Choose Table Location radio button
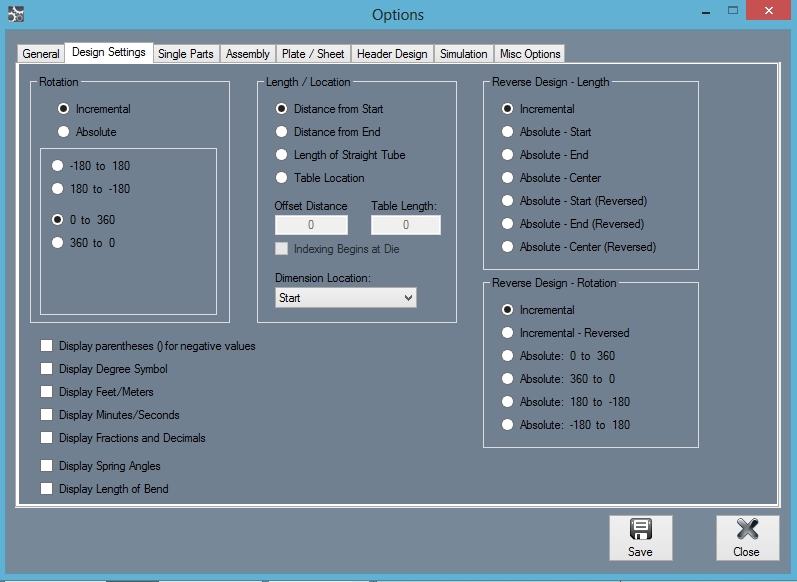The image size is (797, 582). pos(282,178)
